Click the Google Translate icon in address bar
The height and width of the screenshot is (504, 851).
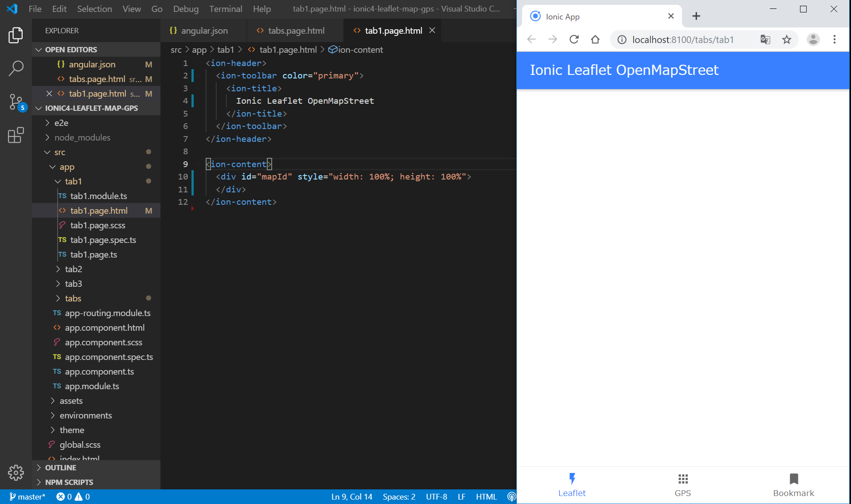tap(765, 39)
